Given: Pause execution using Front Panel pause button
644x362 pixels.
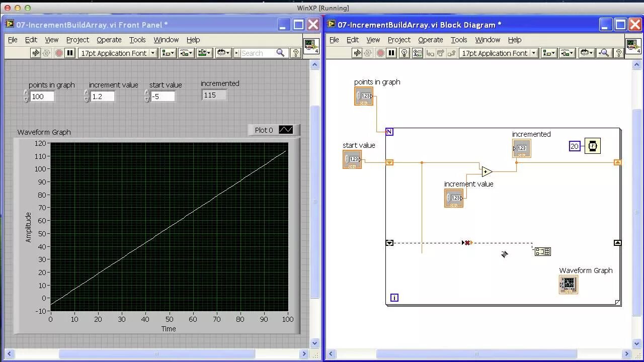Looking at the screenshot, I should click(70, 53).
